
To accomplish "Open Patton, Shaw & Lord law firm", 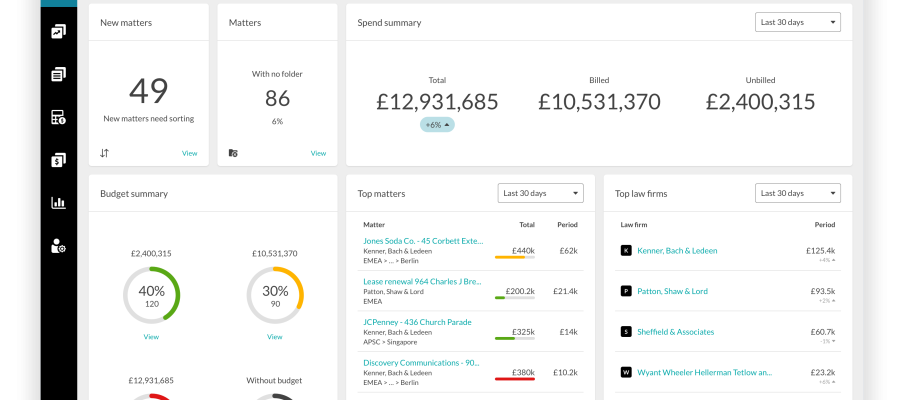I will (672, 291).
